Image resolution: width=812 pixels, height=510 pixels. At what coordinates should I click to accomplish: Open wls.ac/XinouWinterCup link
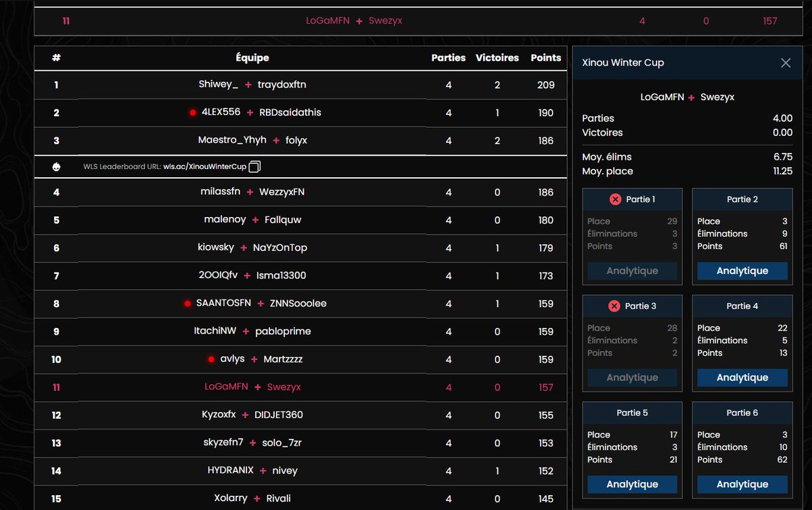point(204,166)
